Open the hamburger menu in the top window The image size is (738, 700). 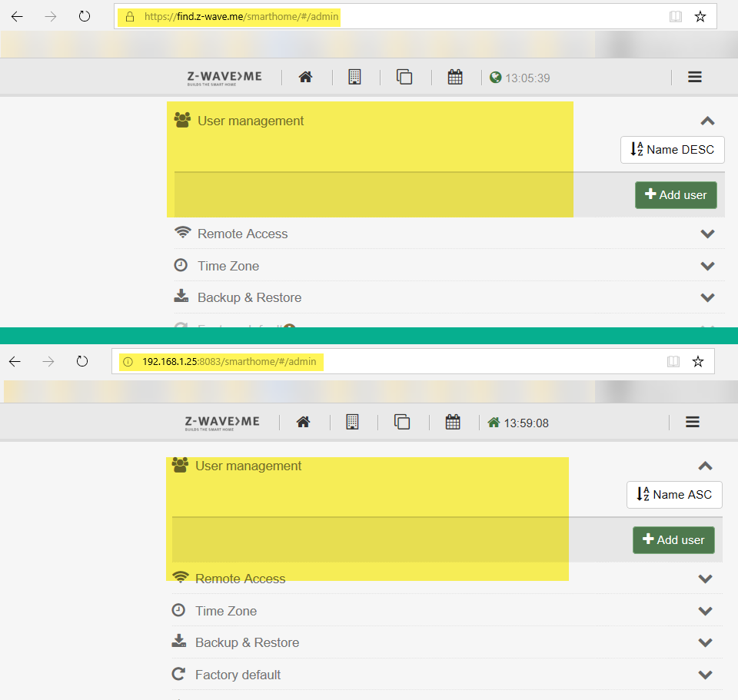pyautogui.click(x=694, y=77)
